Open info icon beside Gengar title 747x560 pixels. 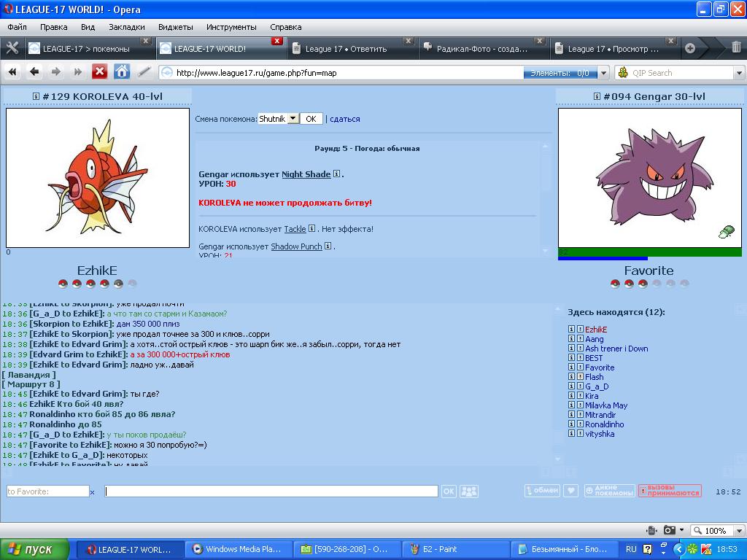[x=597, y=96]
